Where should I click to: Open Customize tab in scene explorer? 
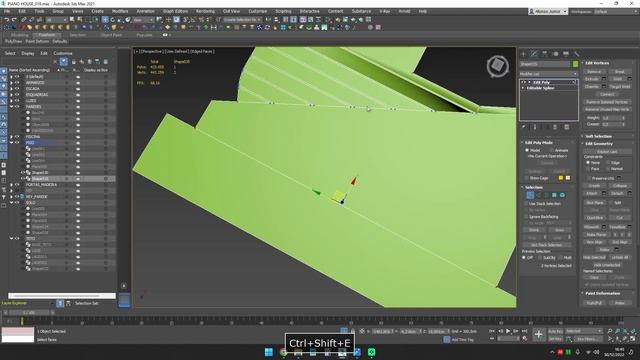click(x=63, y=53)
